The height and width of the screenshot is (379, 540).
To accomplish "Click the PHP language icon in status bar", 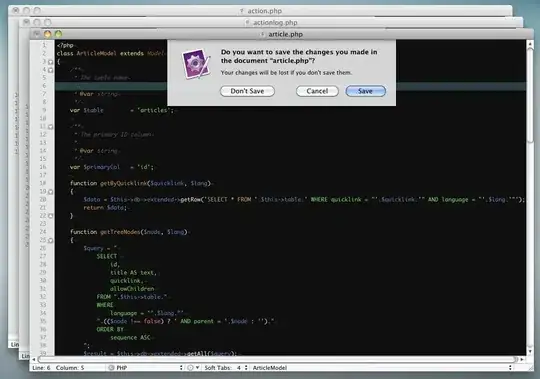I will [x=111, y=368].
